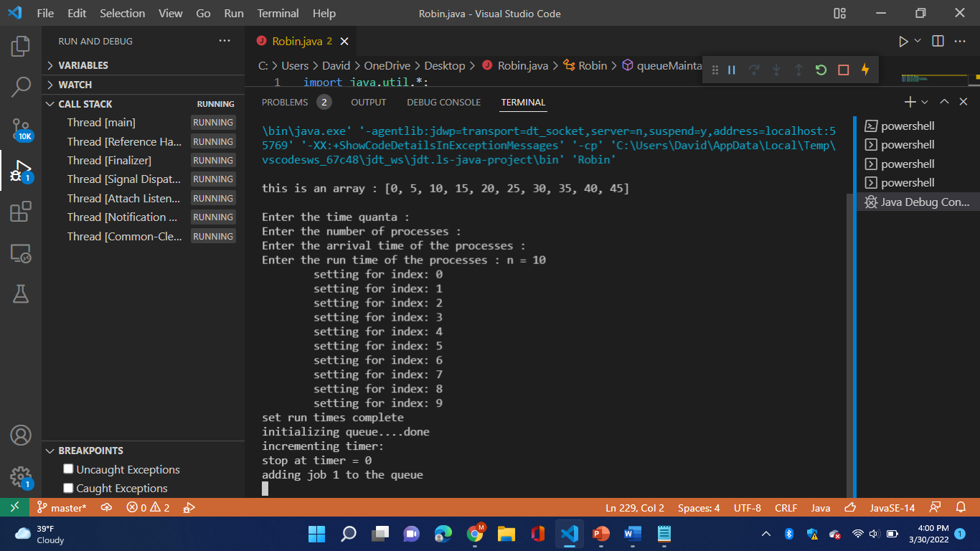Synchronize changes cloud icon in status bar
Image resolution: width=980 pixels, height=551 pixels.
click(106, 507)
